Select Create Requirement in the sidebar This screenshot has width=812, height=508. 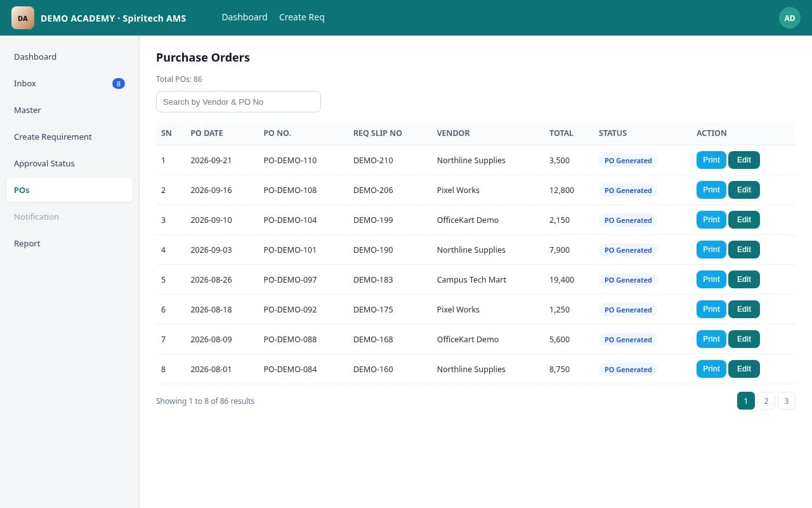coord(70,137)
